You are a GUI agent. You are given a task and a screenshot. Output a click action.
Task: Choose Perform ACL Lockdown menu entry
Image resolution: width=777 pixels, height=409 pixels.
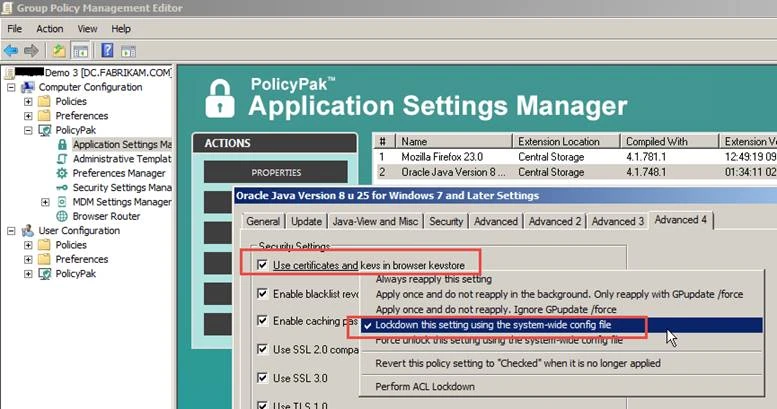425,386
